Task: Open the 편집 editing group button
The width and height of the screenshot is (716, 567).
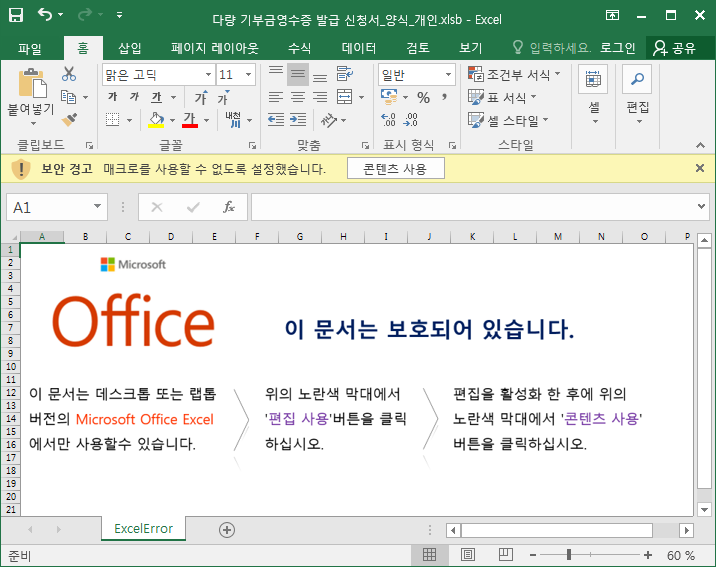Action: pos(637,95)
